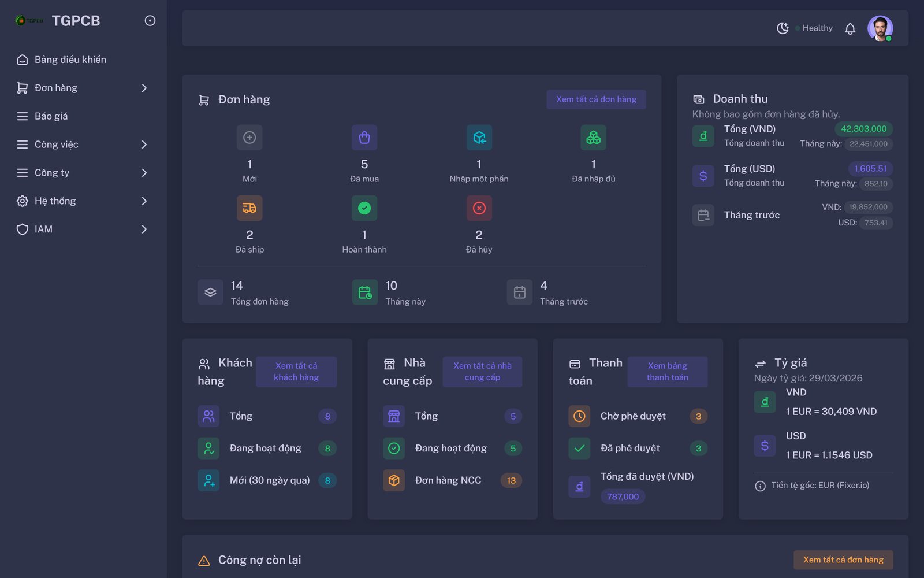Click the Đơn hàng NCC count 13 badge

(x=512, y=480)
